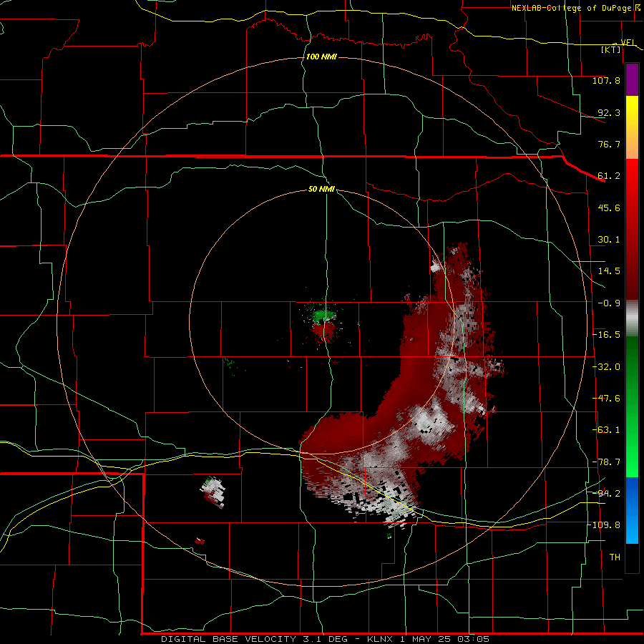Click the -47.6 velocity scale value
Image resolution: width=644 pixels, height=644 pixels.
click(606, 399)
